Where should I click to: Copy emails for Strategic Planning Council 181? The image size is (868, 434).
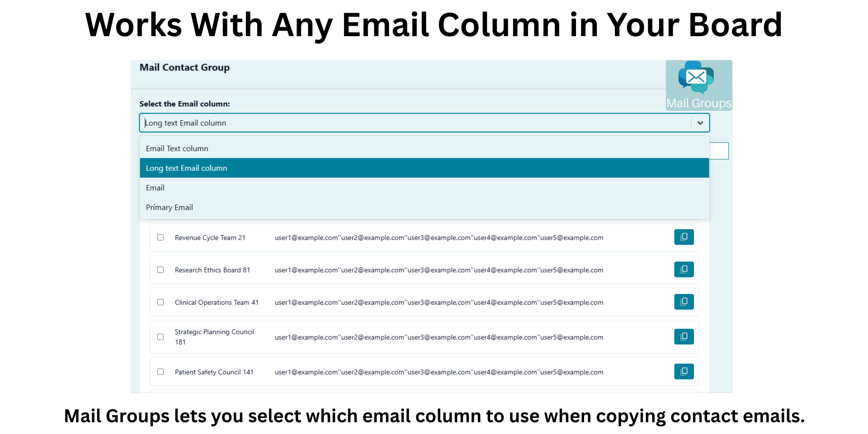click(684, 337)
